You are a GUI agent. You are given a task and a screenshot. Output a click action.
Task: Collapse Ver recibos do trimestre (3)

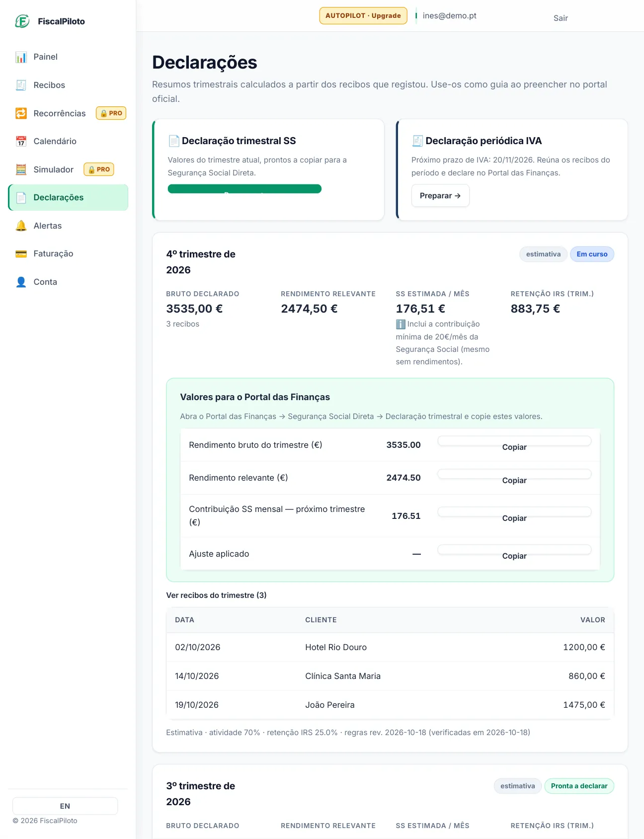tap(216, 595)
